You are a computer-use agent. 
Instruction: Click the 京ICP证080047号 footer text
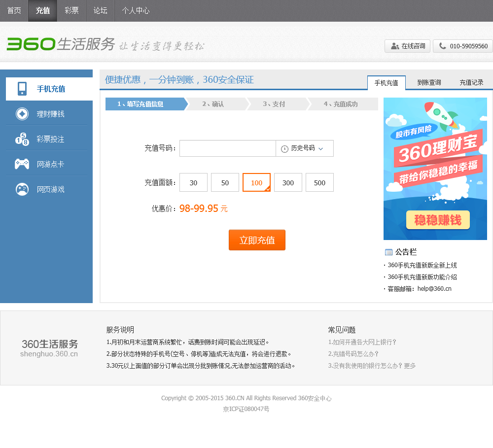(x=246, y=409)
